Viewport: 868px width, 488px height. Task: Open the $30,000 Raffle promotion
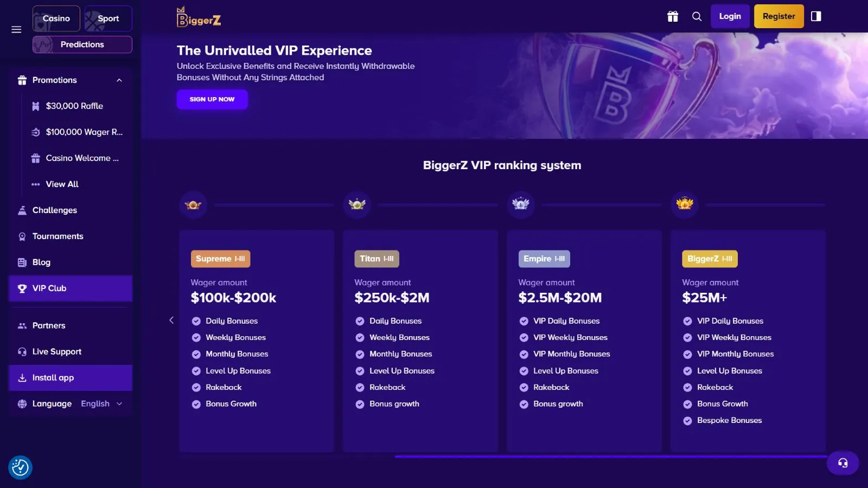pos(74,106)
